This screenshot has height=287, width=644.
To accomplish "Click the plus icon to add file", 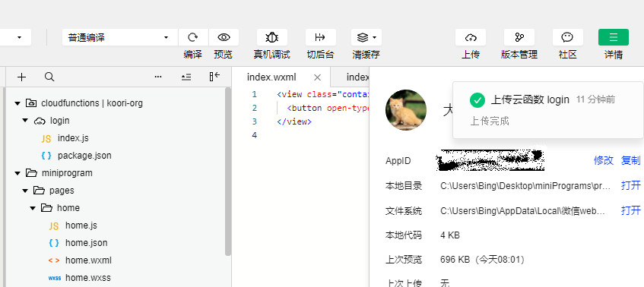I will 22,77.
